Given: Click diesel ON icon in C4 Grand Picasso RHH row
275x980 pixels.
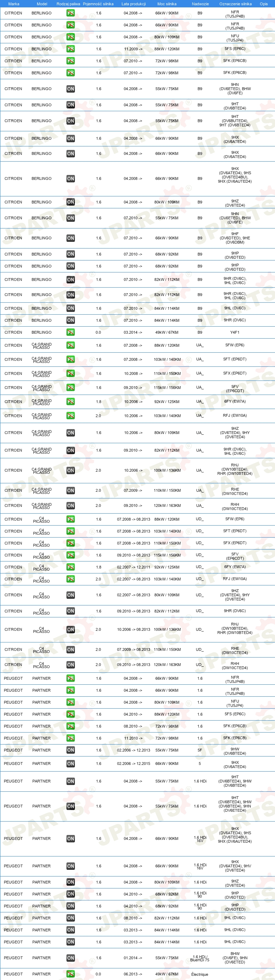Looking at the screenshot, I should point(70,505).
